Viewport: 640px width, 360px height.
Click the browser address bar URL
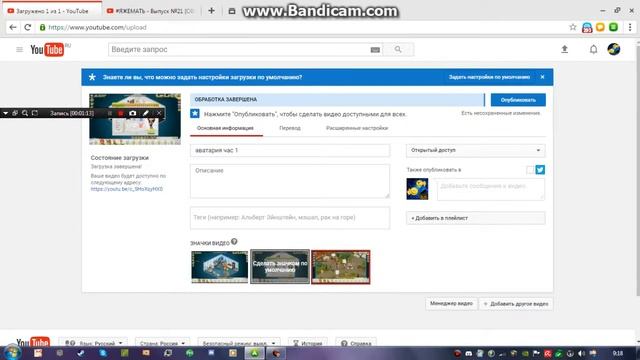[97, 27]
